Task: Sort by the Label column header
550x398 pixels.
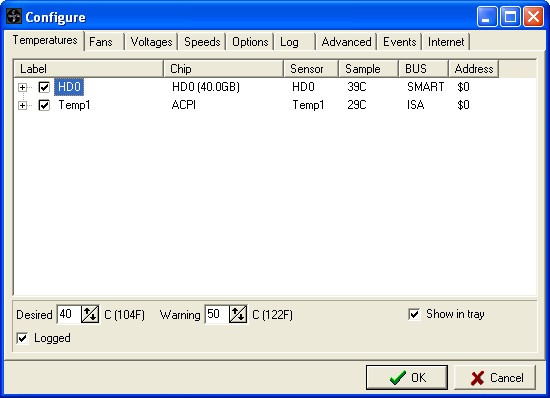Action: click(89, 69)
